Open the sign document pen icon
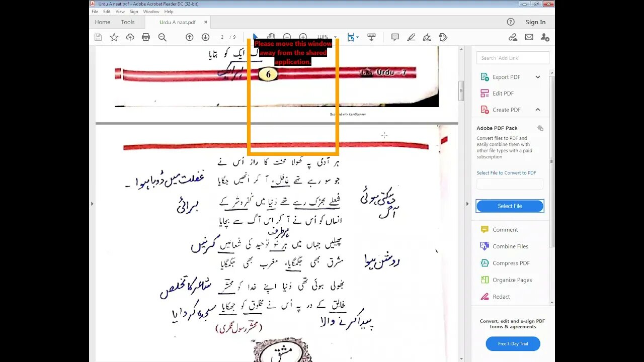This screenshot has width=644, height=362. coord(427,37)
